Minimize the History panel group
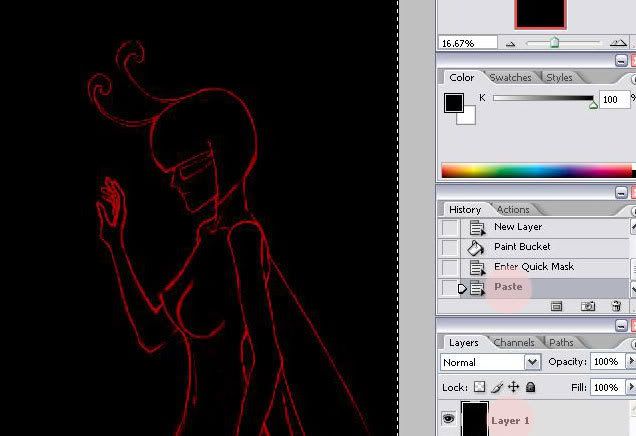The width and height of the screenshot is (636, 436). pos(621,193)
